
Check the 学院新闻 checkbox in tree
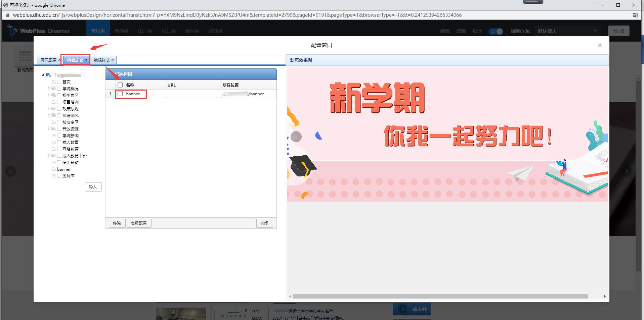59,136
